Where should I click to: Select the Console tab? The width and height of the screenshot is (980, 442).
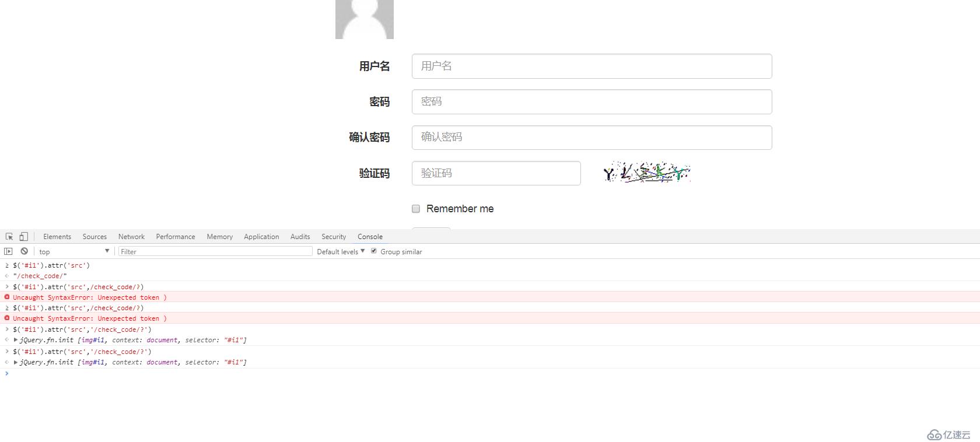[370, 237]
